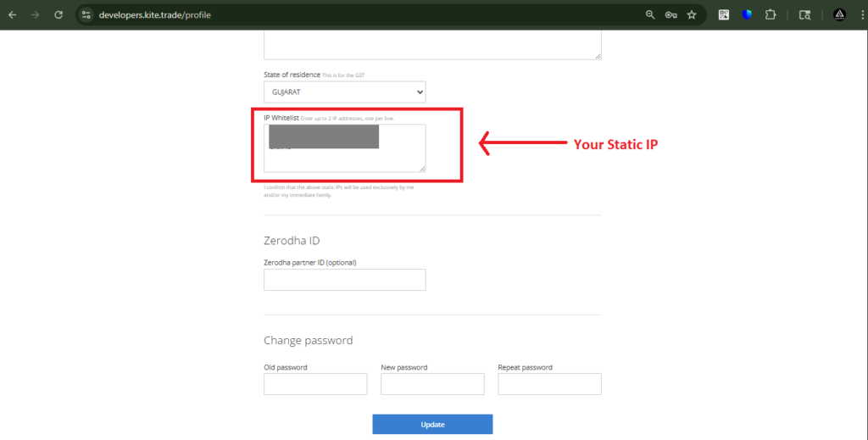Click the address bar URL text
Viewport: 868px width, 440px height.
point(153,14)
